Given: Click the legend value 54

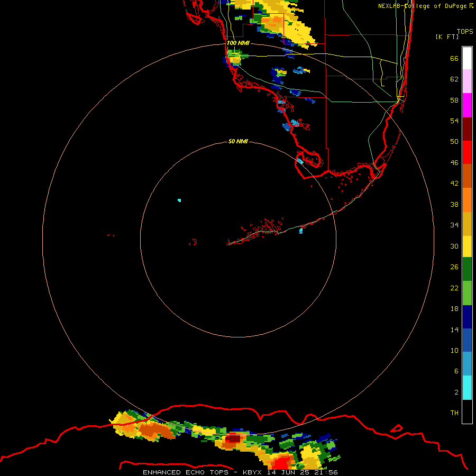Looking at the screenshot, I should tap(454, 121).
